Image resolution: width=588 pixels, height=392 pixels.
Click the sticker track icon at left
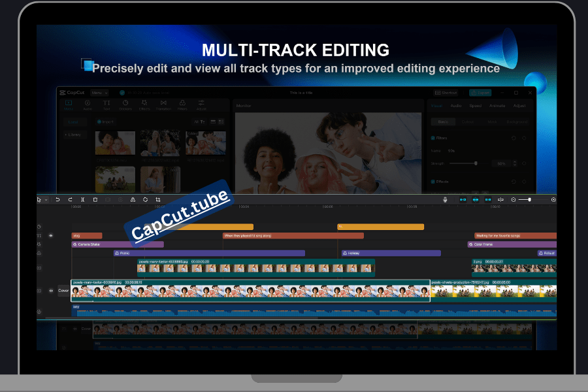tap(39, 227)
